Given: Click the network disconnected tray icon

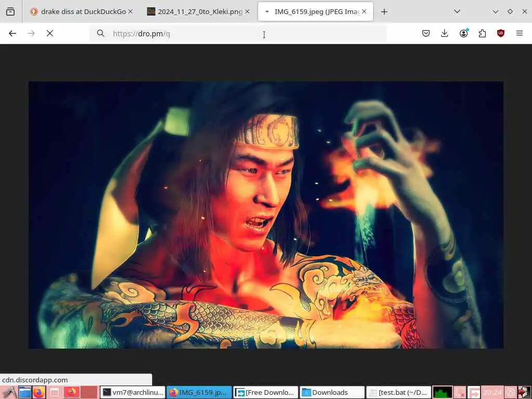Looking at the screenshot, I should (460, 393).
